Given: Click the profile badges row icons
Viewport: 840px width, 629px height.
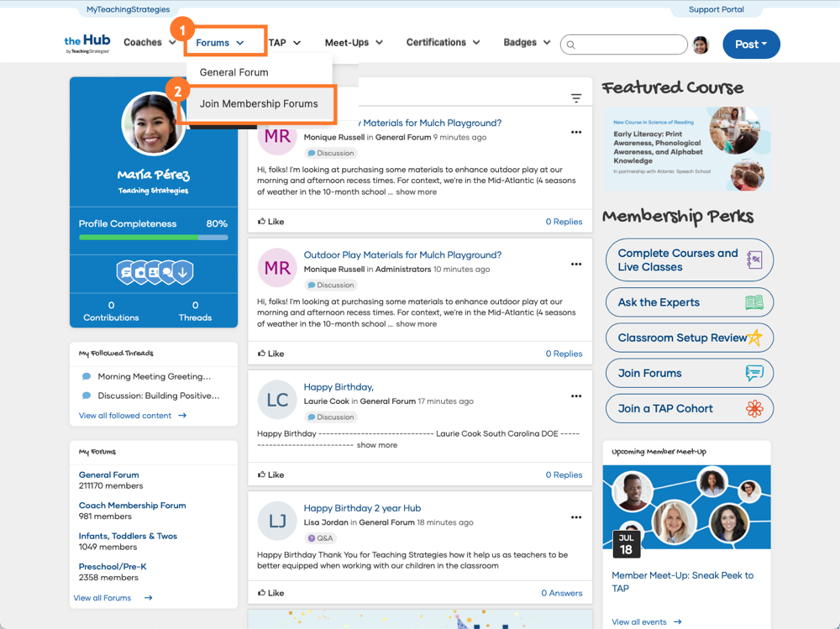Looking at the screenshot, I should point(154,272).
